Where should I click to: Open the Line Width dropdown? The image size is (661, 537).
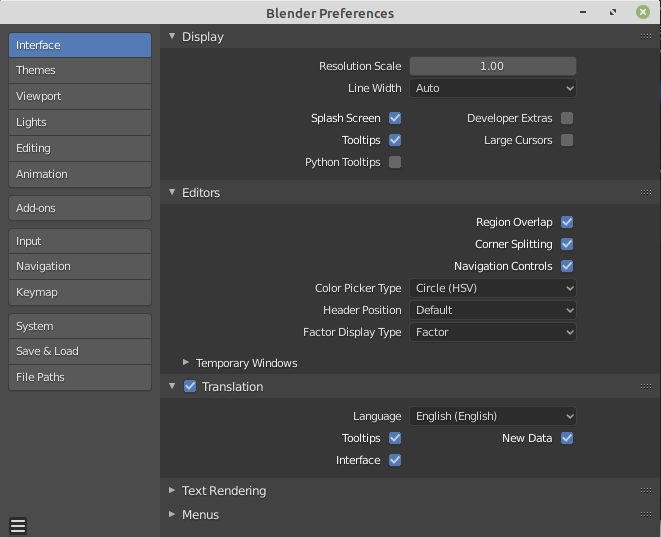(493, 88)
